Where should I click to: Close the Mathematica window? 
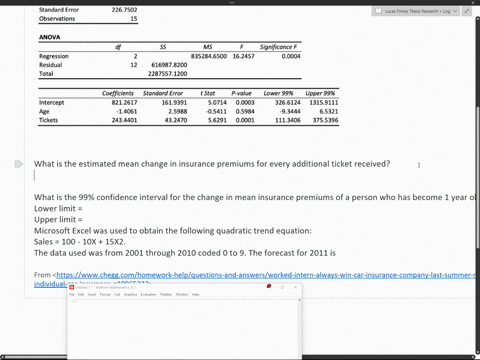pyautogui.click(x=295, y=287)
